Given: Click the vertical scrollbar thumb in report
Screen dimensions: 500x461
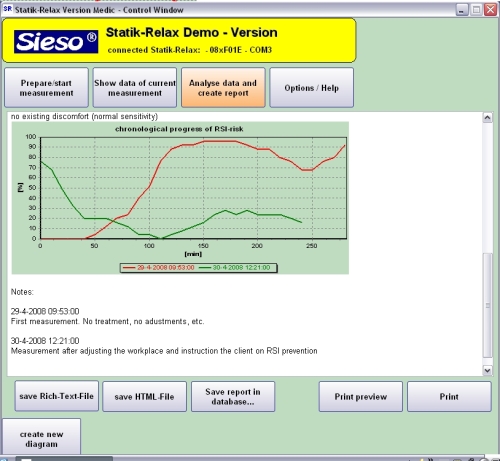Looking at the screenshot, I should 487,305.
